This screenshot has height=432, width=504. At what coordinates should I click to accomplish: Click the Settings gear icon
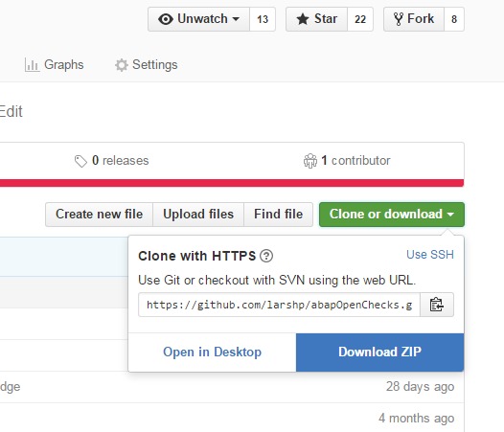122,65
